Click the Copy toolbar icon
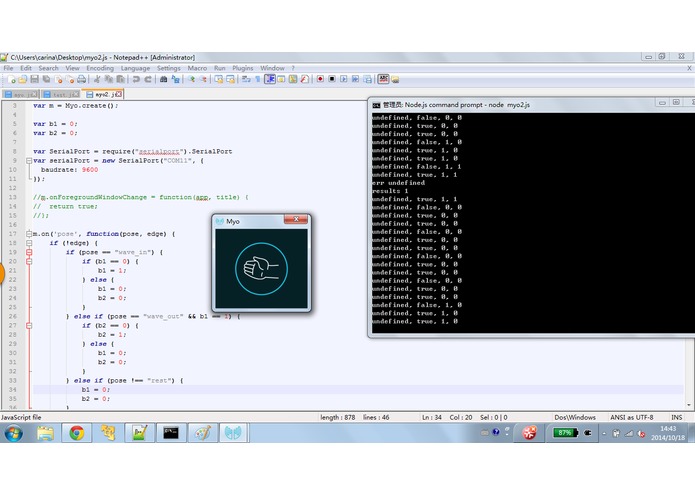The height and width of the screenshot is (494, 695). coord(109,79)
